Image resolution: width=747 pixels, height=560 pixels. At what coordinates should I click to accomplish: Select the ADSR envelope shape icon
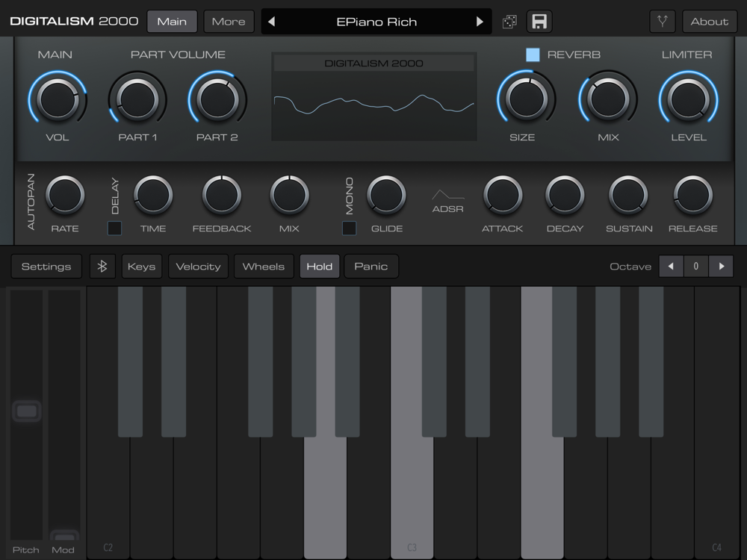(x=447, y=195)
